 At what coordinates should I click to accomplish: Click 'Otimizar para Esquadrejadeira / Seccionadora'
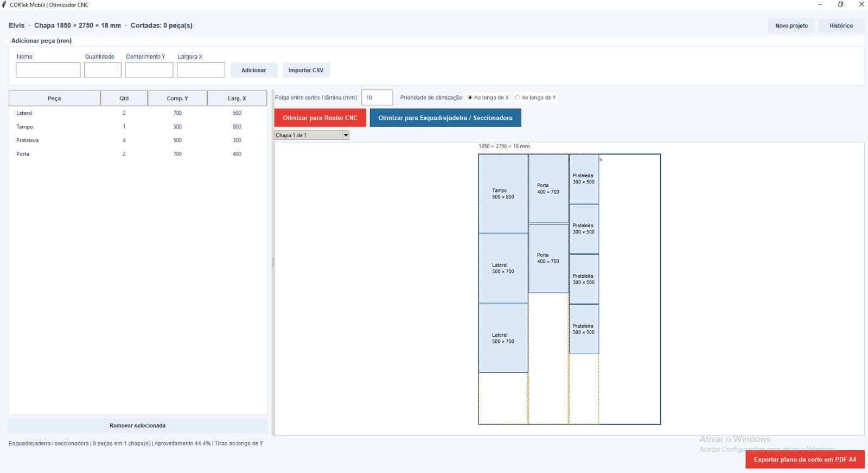(x=445, y=118)
